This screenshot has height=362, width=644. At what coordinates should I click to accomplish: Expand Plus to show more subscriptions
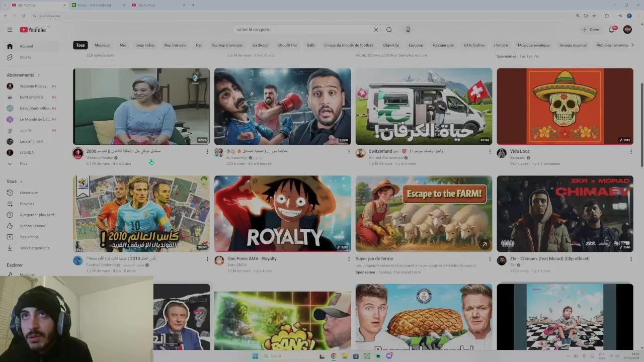[x=33, y=163]
